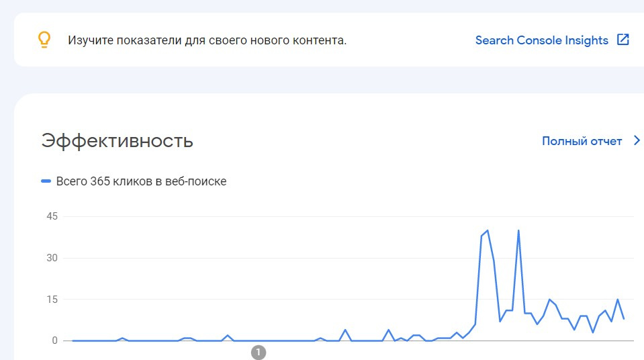The height and width of the screenshot is (360, 644).
Task: Click the blue legend line swatch
Action: pyautogui.click(x=46, y=181)
